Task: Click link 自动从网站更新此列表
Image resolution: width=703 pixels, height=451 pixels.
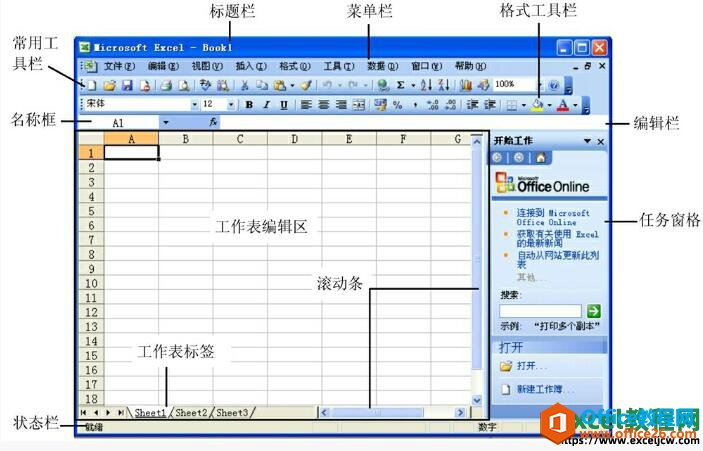Action: click(557, 260)
